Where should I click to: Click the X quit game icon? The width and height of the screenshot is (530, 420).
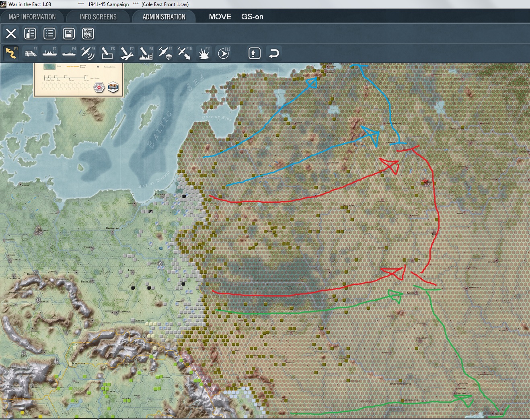11,33
